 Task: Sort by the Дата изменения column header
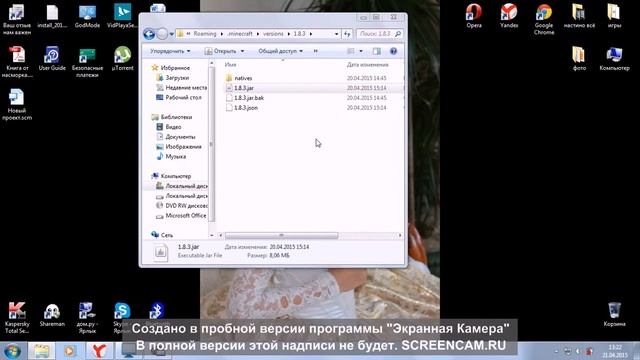(x=367, y=64)
